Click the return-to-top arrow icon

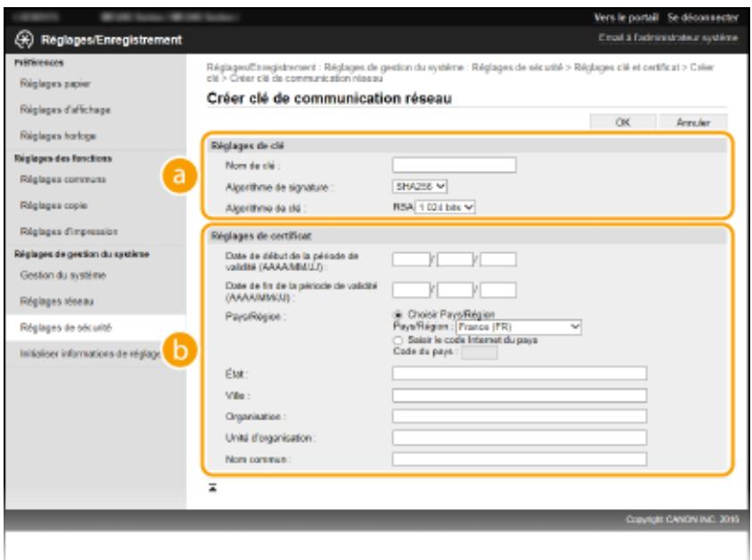click(x=212, y=488)
